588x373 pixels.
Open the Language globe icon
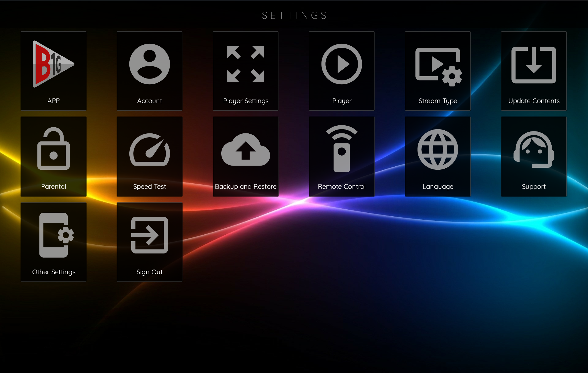438,149
